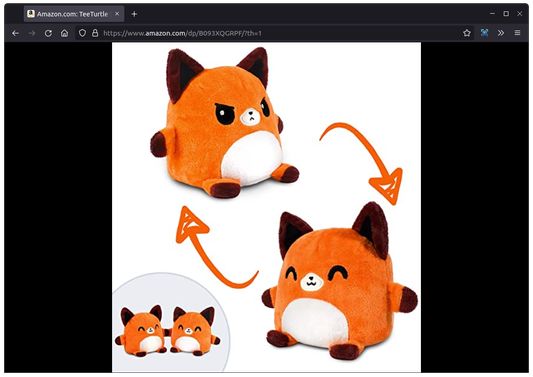Image resolution: width=533 pixels, height=377 pixels.
Task: Expand the more tools overflow chevron
Action: (501, 33)
